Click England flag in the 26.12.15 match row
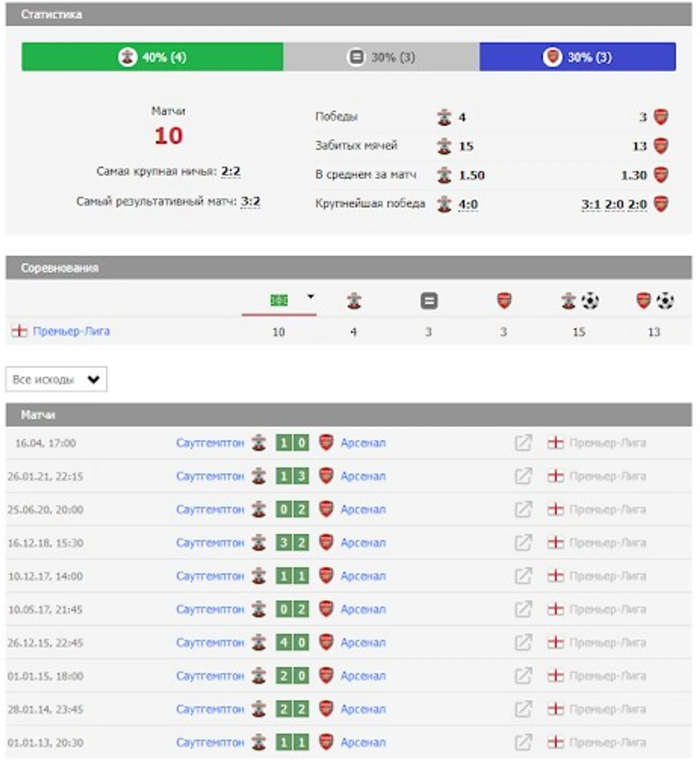This screenshot has height=771, width=700. (x=556, y=642)
